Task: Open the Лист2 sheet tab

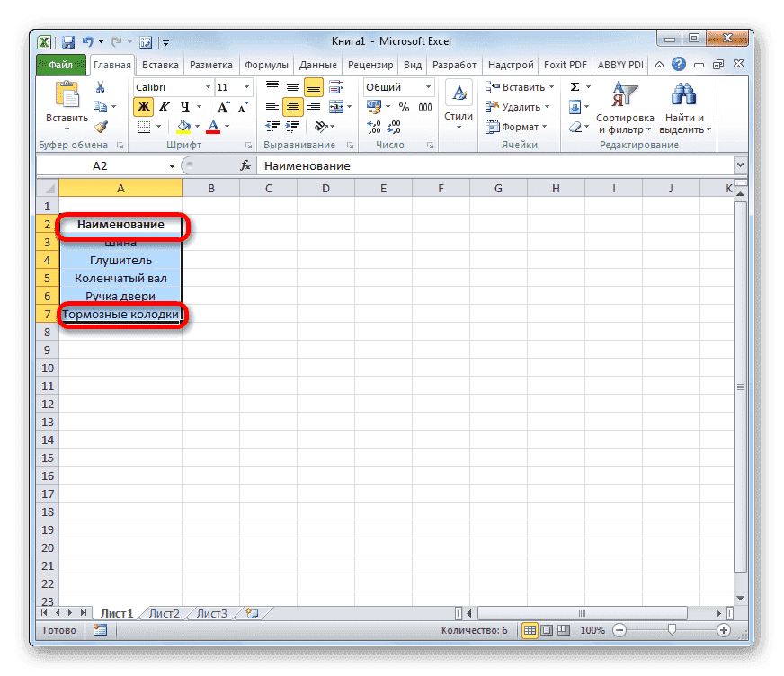Action: pos(164,612)
